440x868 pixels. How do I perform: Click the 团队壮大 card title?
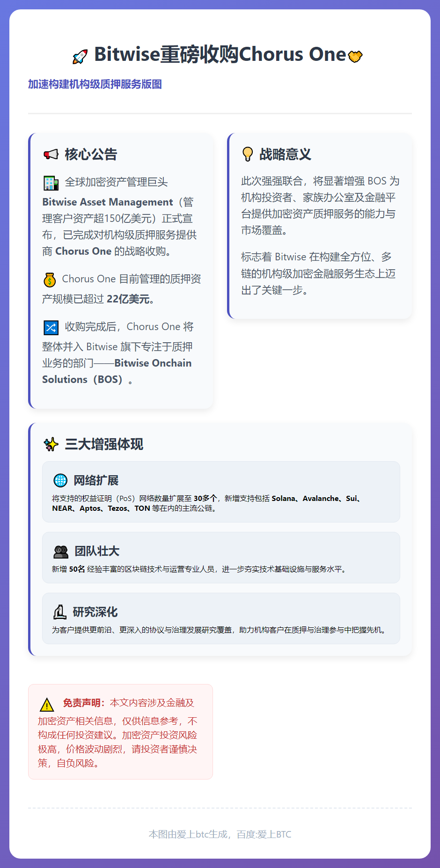pyautogui.click(x=97, y=551)
